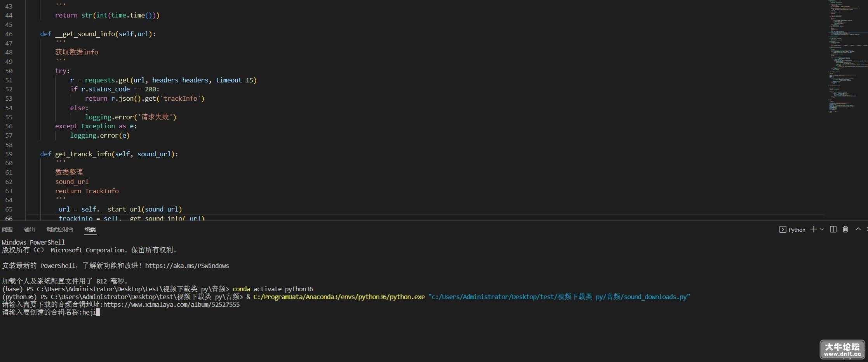Click 'r.status_code == 200' on line 52
The width and height of the screenshot is (868, 362).
click(x=118, y=89)
